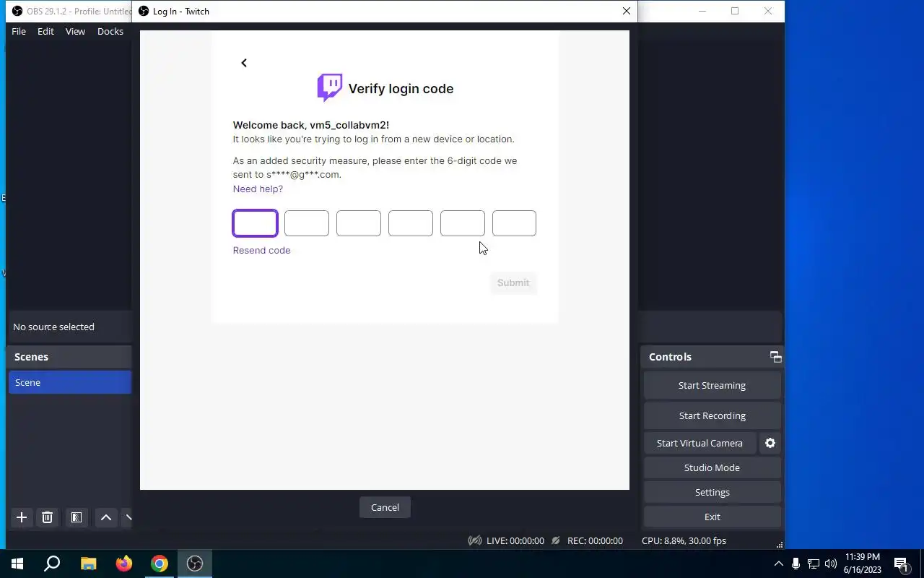
Task: Move scene up with the up arrow
Action: [x=105, y=517]
